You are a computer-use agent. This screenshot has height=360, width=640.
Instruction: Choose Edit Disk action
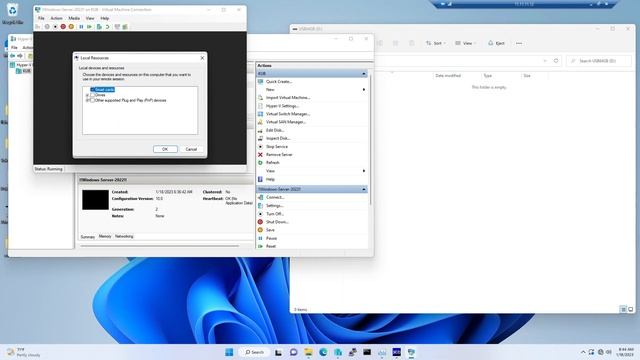point(275,130)
